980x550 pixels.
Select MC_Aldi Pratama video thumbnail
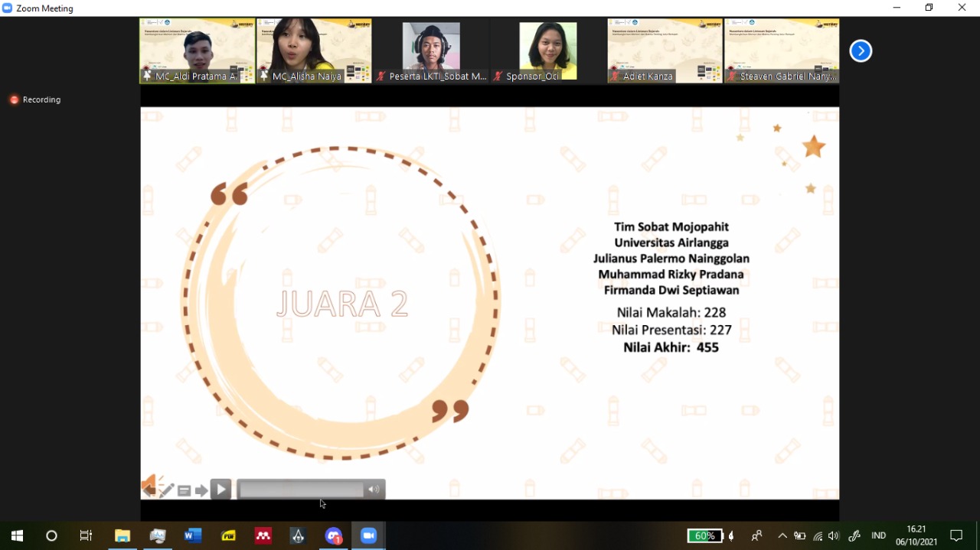tap(197, 50)
